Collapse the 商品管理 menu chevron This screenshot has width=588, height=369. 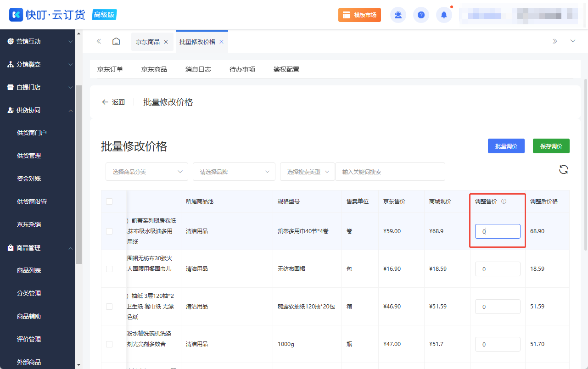[x=71, y=248]
